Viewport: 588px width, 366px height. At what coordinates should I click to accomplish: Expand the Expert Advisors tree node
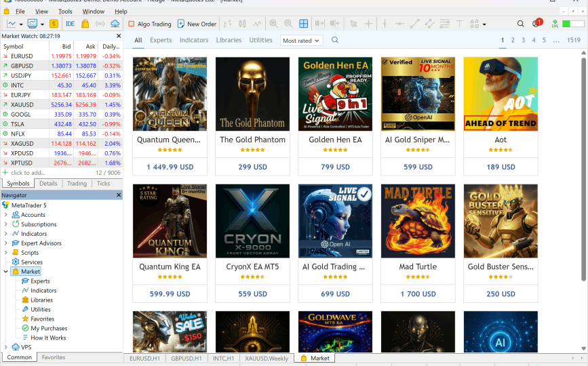(5, 243)
